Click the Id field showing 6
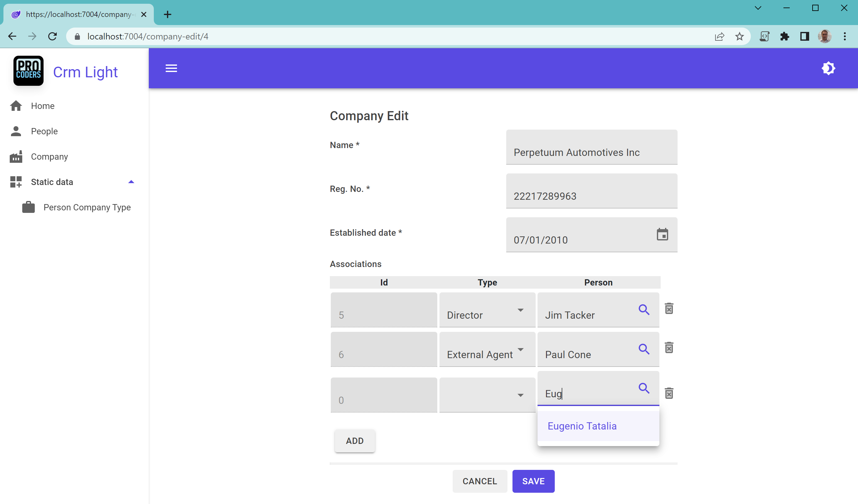The image size is (858, 504). pos(384,349)
